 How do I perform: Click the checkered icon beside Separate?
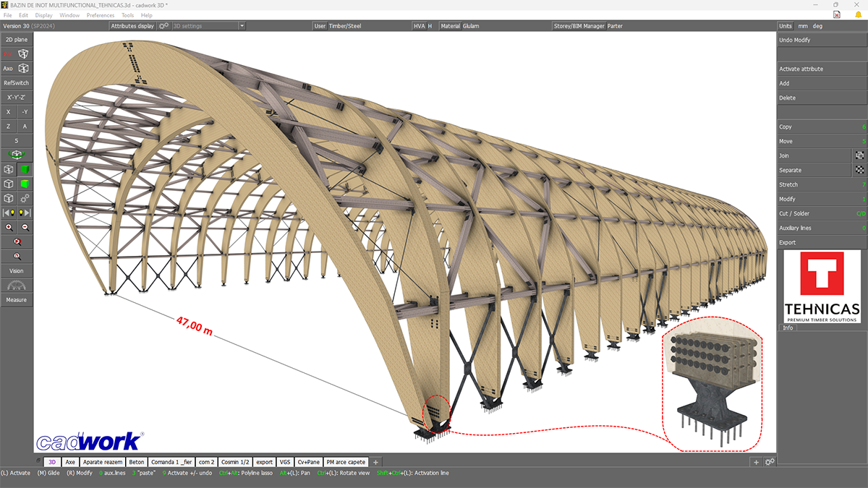[859, 170]
